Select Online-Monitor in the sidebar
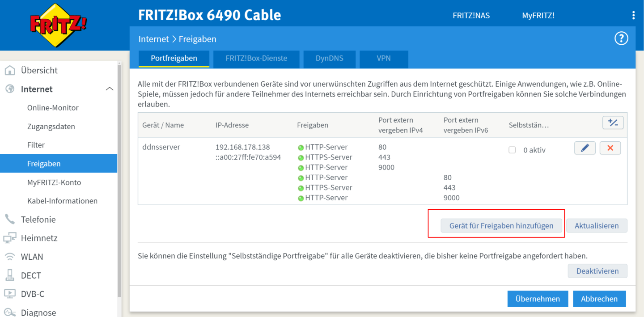The image size is (644, 317). tap(53, 108)
